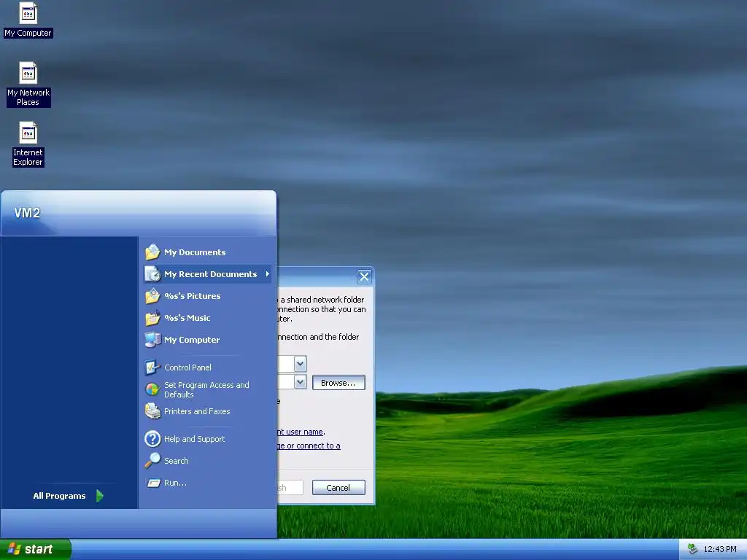Select the My Network Places desktop icon
Screen dimensions: 747x560
click(28, 85)
